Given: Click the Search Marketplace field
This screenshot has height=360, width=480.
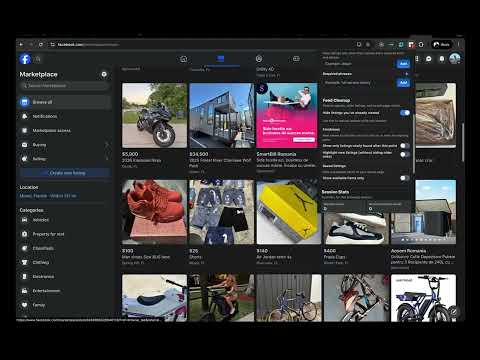Looking at the screenshot, I should (x=65, y=86).
